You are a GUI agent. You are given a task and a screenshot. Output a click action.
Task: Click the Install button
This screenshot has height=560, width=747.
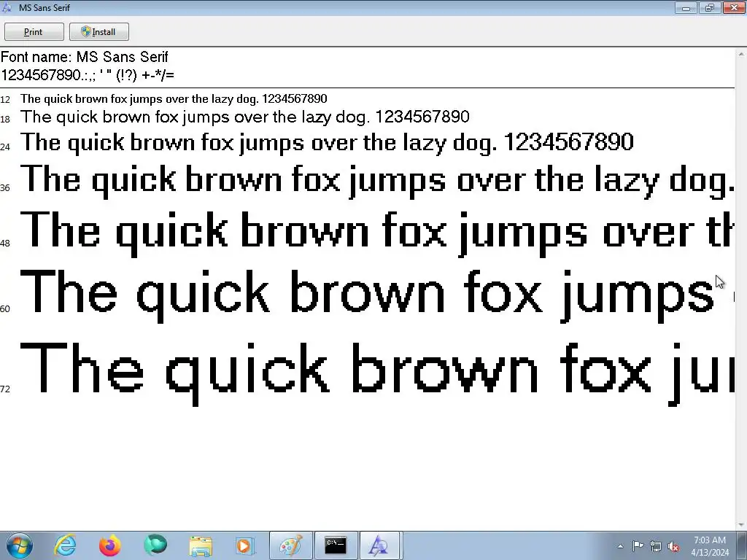[x=99, y=32]
